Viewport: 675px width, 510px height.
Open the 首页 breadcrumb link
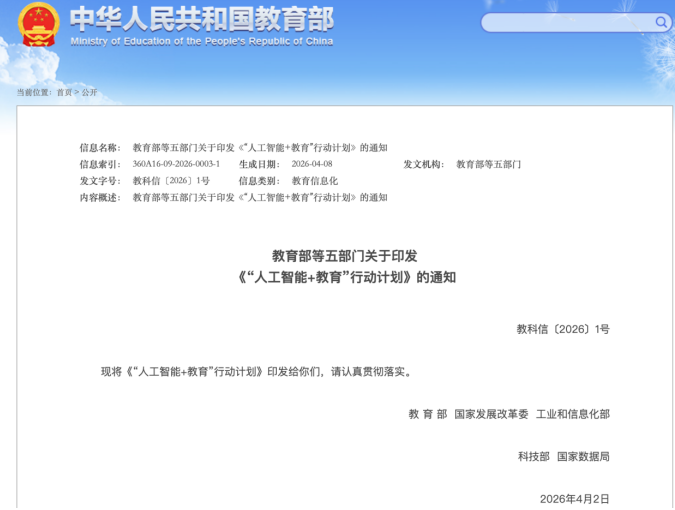(x=64, y=92)
